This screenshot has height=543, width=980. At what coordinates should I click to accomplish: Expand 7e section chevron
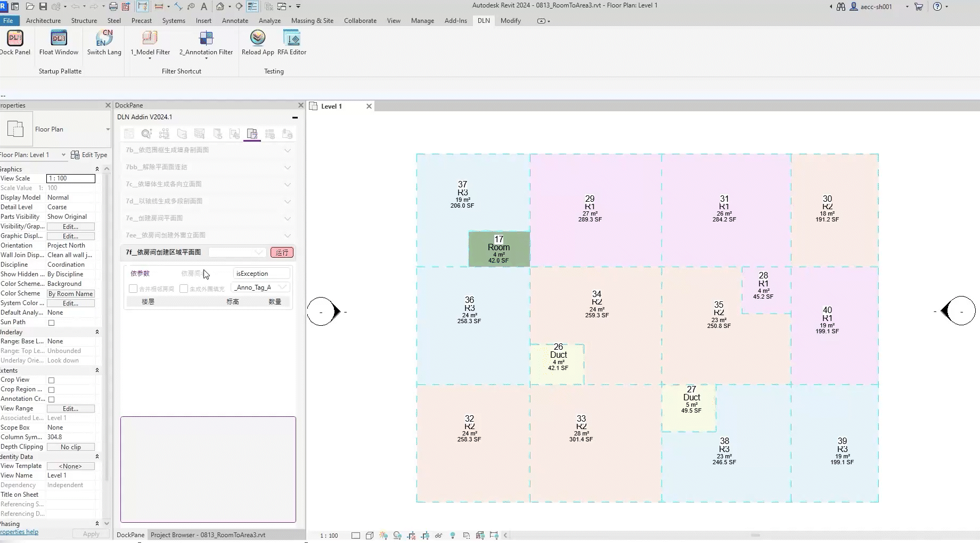[288, 218]
